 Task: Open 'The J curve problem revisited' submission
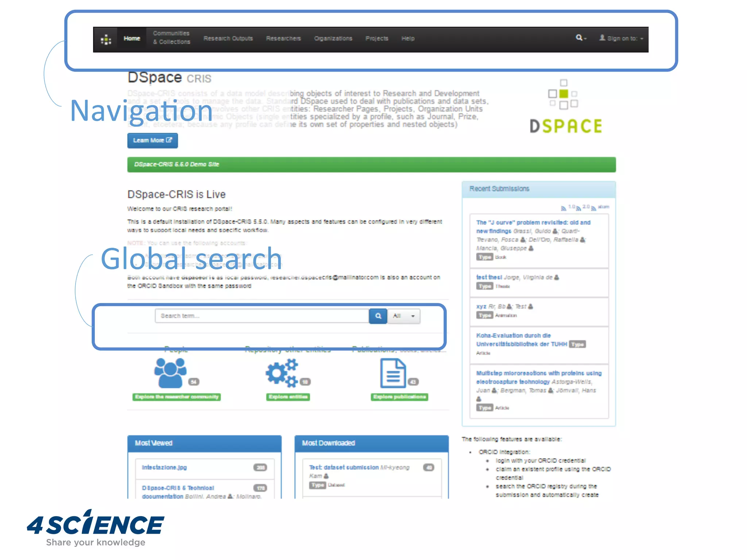click(x=533, y=226)
